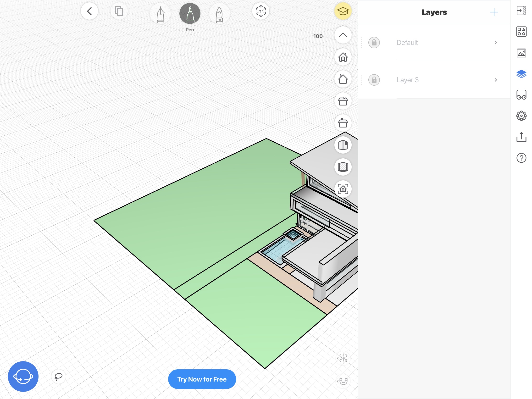Expand Layer 3 details
Image resolution: width=532 pixels, height=399 pixels.
click(496, 80)
